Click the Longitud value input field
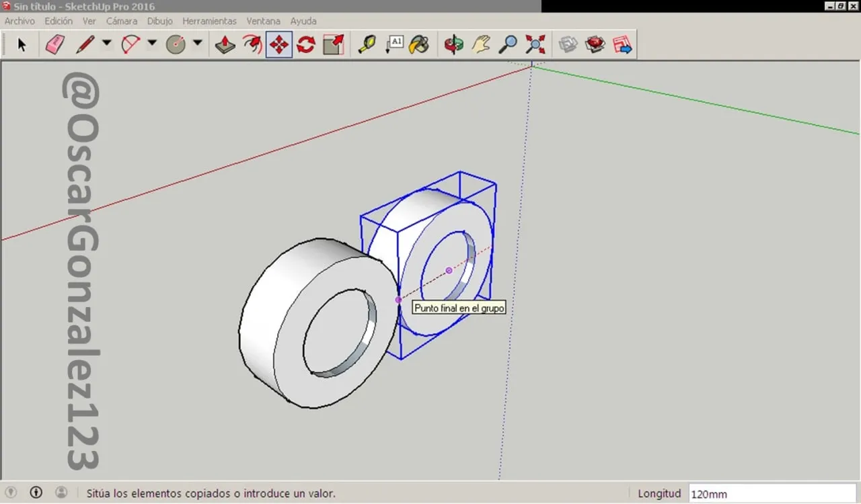 coord(772,494)
